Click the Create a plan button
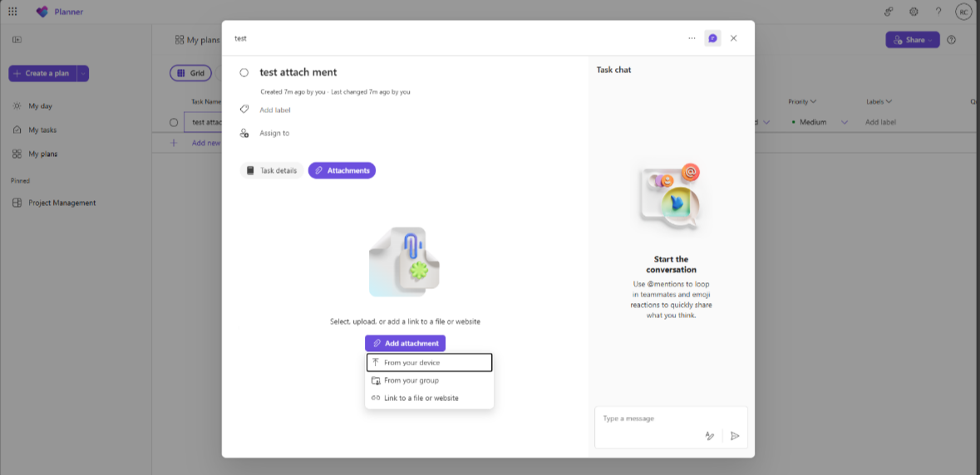980x475 pixels. point(42,74)
